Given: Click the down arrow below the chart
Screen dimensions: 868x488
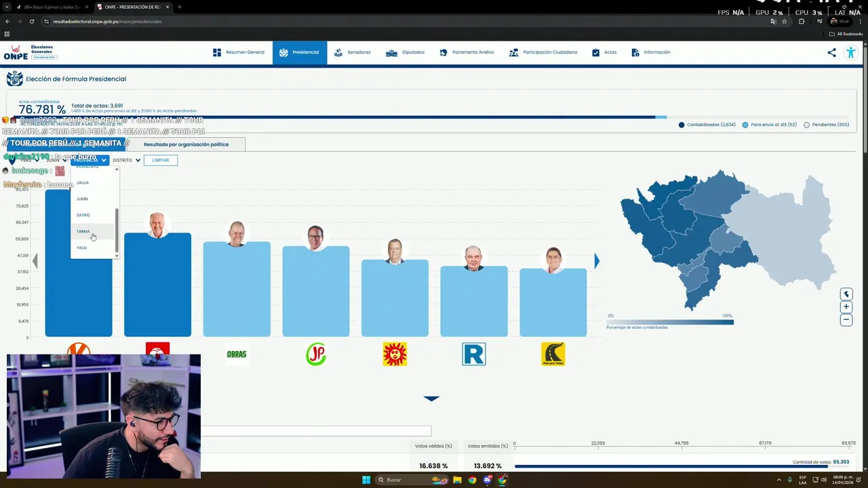Looking at the screenshot, I should 431,399.
